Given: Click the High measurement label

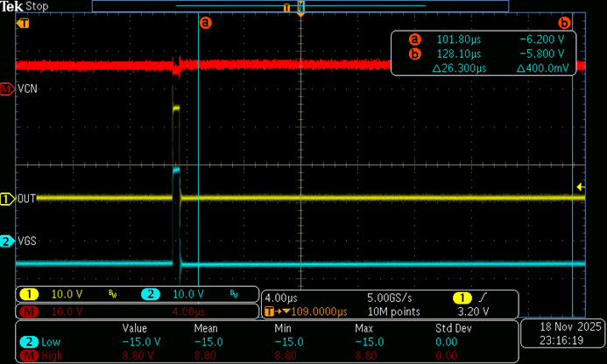Looking at the screenshot, I should [x=52, y=355].
